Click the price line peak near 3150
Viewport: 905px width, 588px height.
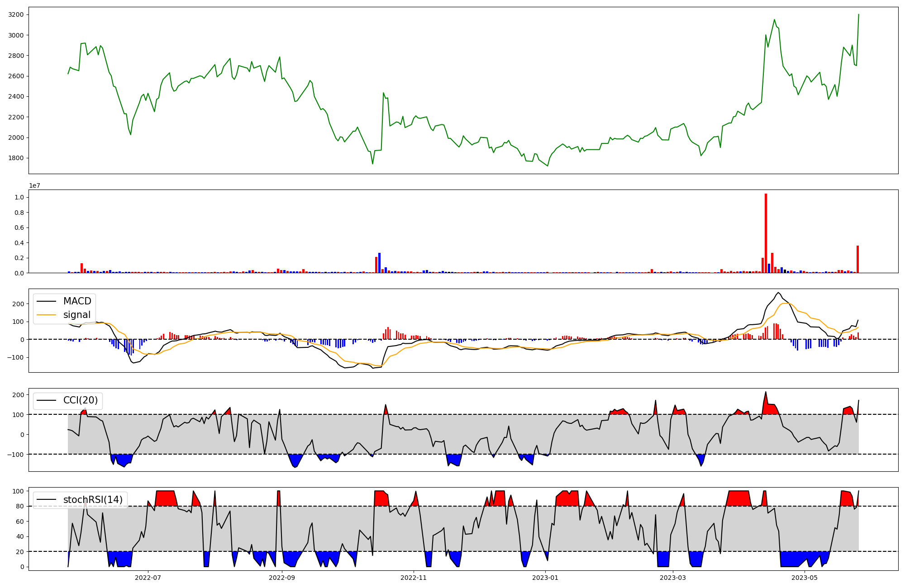click(774, 20)
